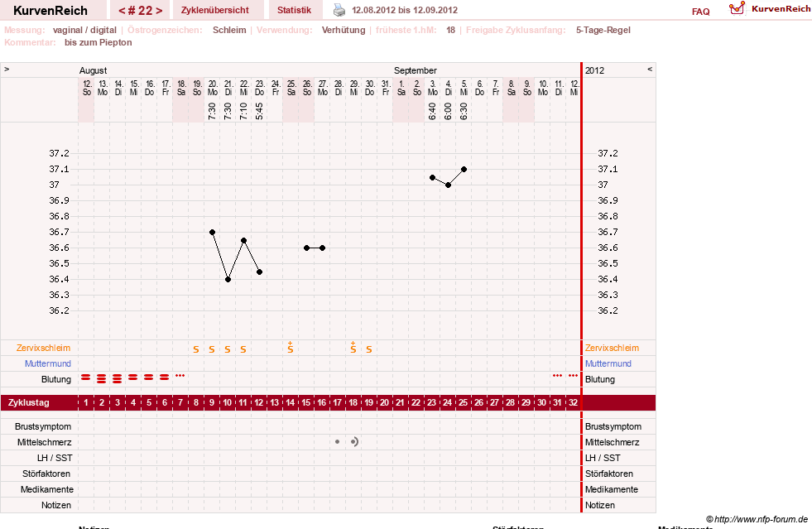Screen dimensions: 812x529
Task: Click the expand arrow at chart top-left
Action: click(7, 69)
